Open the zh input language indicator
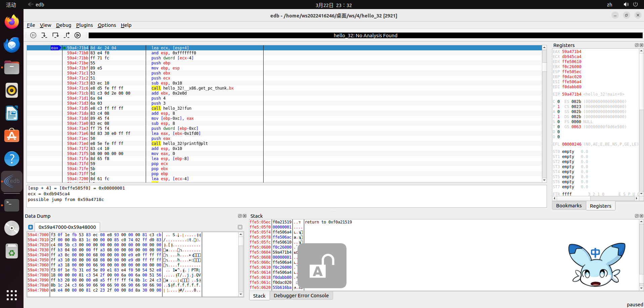The image size is (644, 308). click(x=609, y=5)
